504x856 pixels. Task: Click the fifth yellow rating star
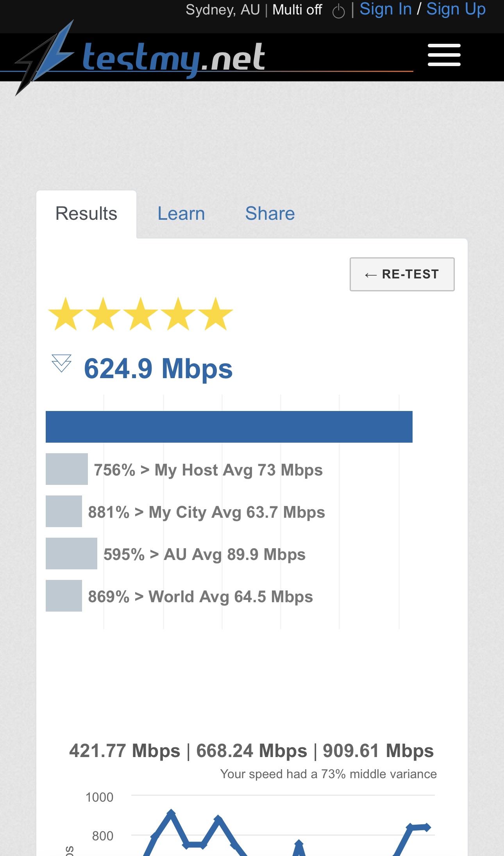pos(215,314)
